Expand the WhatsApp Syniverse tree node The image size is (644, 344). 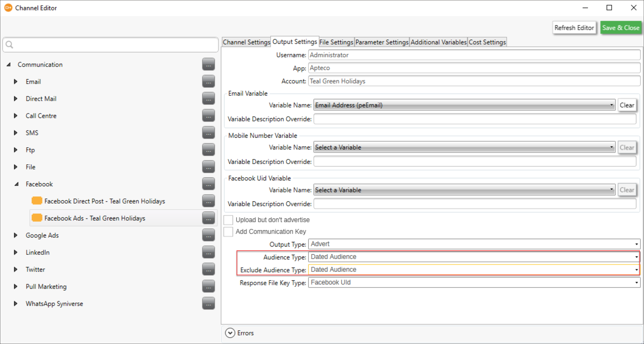(x=16, y=303)
